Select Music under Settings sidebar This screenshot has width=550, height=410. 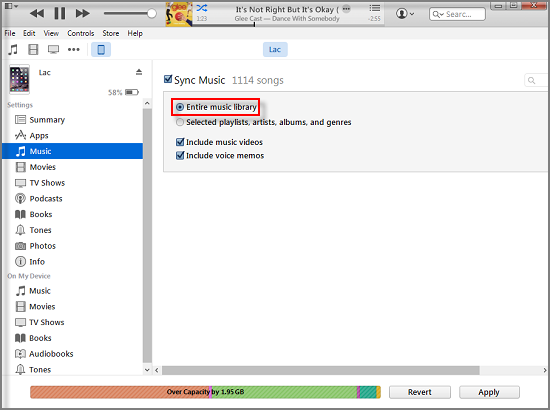coord(72,151)
